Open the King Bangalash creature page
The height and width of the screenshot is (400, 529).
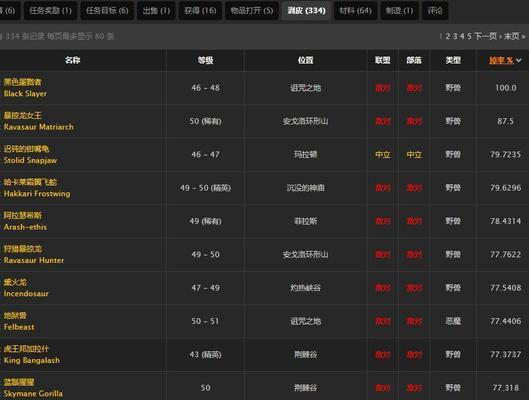(32, 360)
